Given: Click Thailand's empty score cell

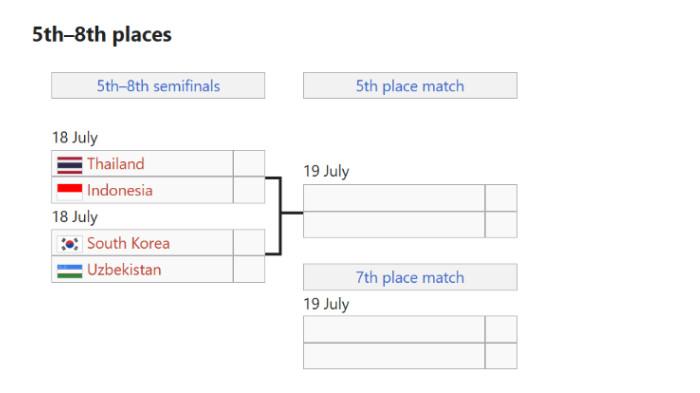Looking at the screenshot, I should [249, 163].
